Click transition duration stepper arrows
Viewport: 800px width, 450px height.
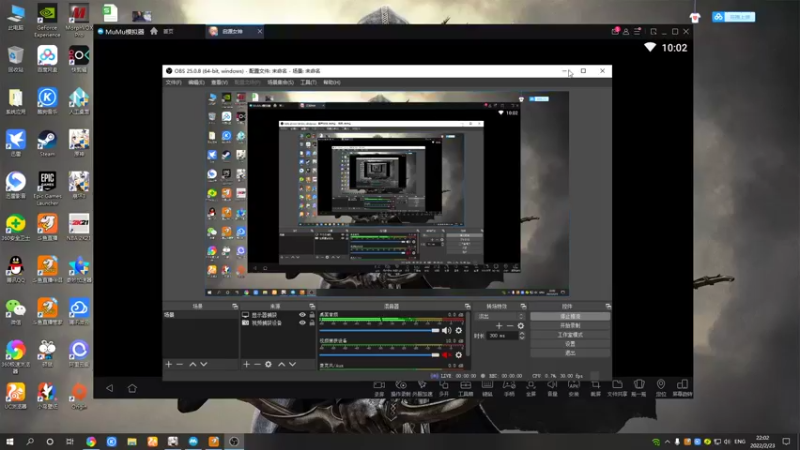(521, 336)
